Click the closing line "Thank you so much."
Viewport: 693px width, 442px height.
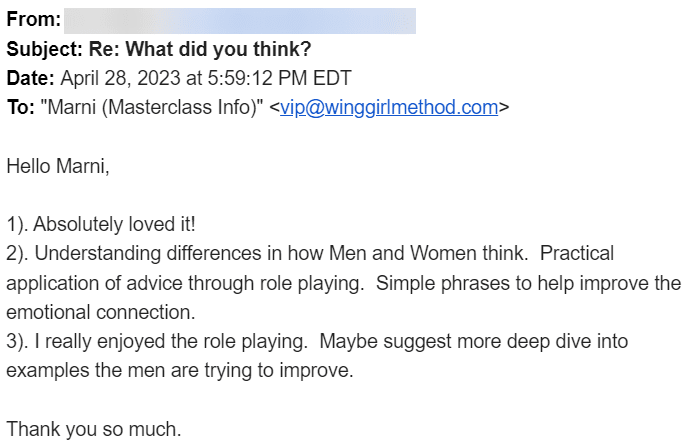[94, 429]
